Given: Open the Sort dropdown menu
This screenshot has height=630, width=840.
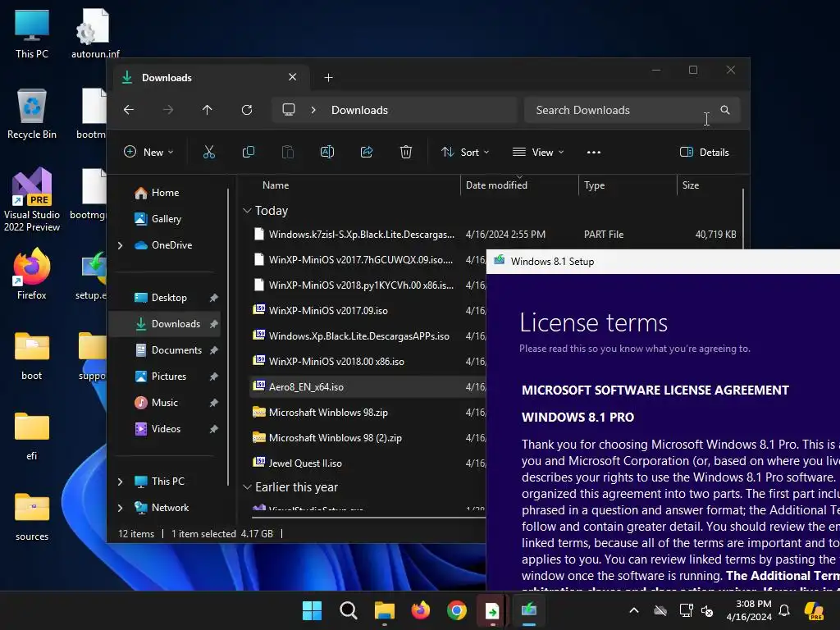Looking at the screenshot, I should (465, 152).
